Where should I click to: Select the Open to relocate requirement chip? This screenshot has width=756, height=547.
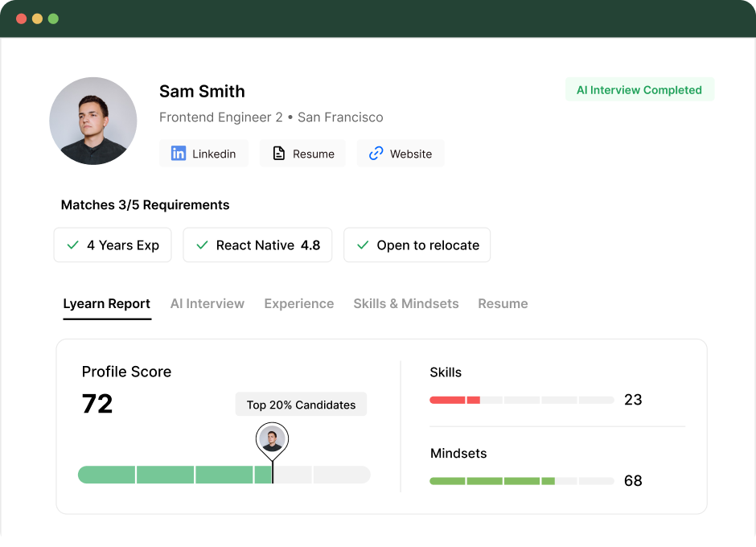[417, 245]
